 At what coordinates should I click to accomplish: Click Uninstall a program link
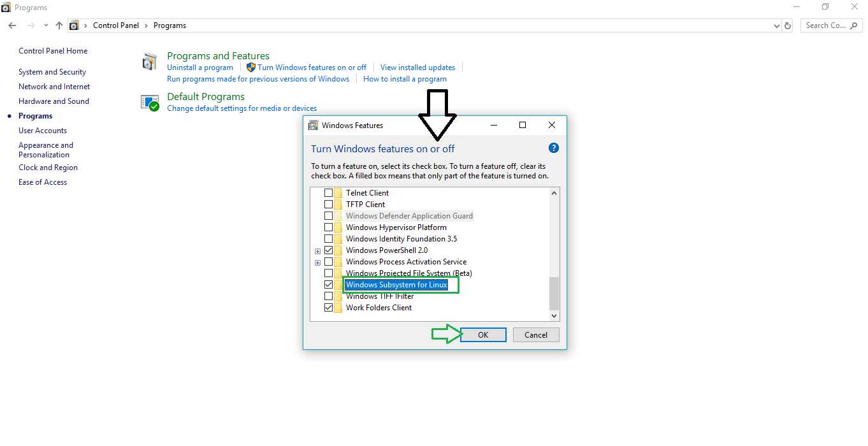pos(200,68)
